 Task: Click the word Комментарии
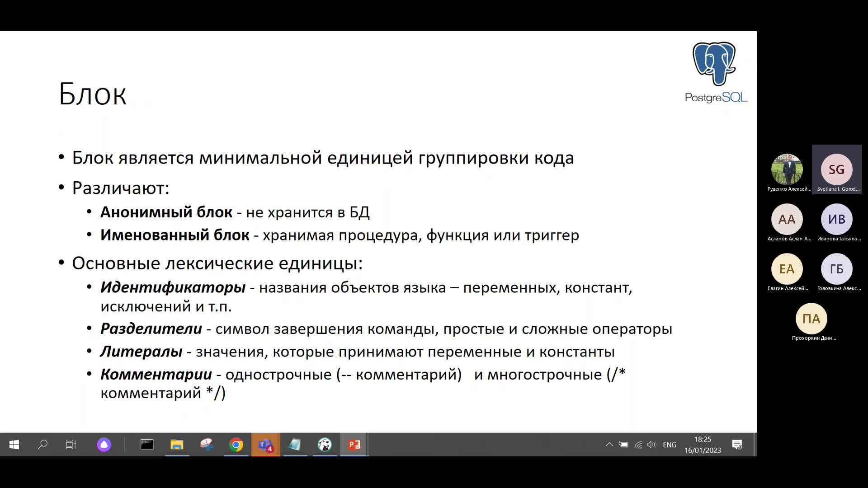point(156,375)
